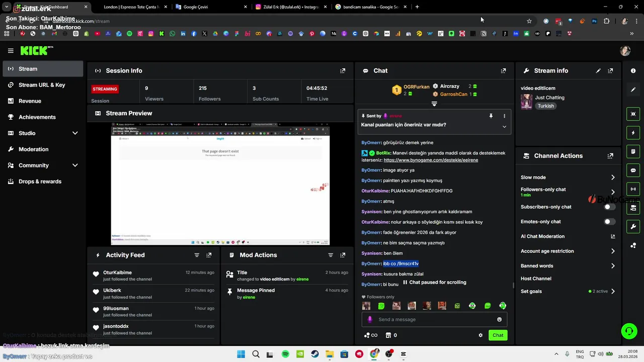
Task: Expand the chat leaderboard handle
Action: tap(434, 104)
